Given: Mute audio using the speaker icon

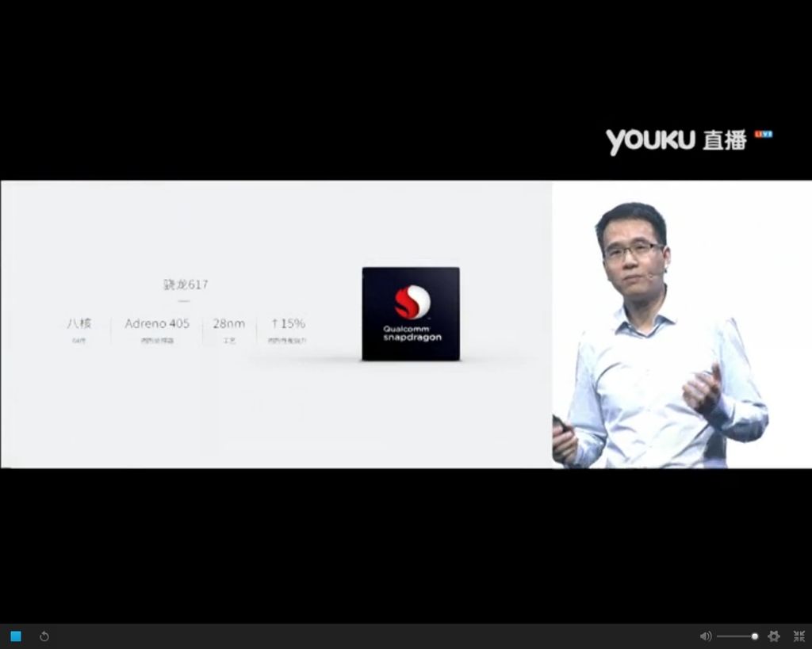Looking at the screenshot, I should click(x=705, y=636).
